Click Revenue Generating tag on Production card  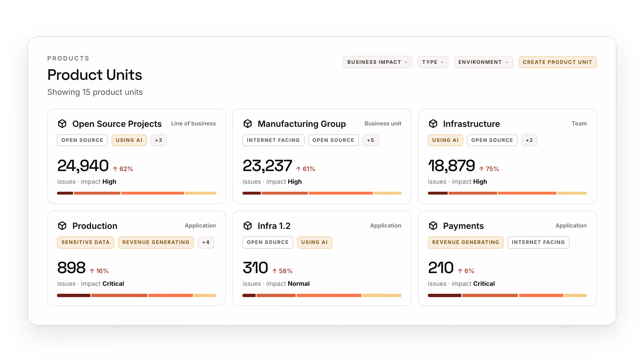coord(156,242)
